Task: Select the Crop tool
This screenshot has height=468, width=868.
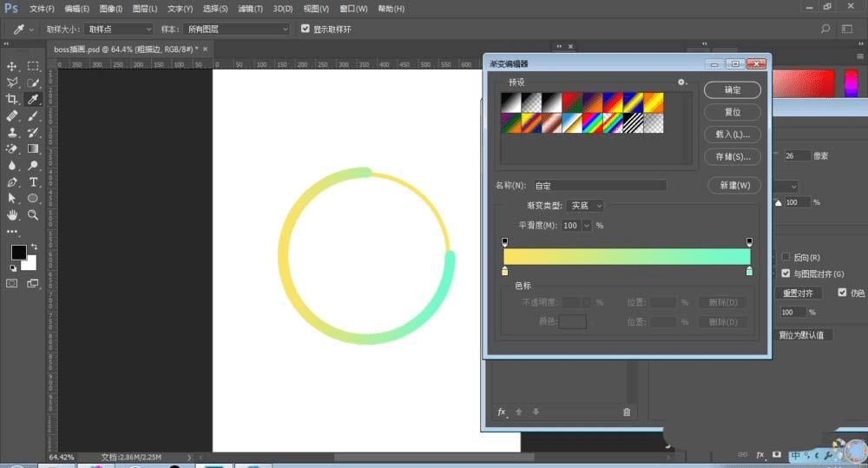Action: coord(12,99)
